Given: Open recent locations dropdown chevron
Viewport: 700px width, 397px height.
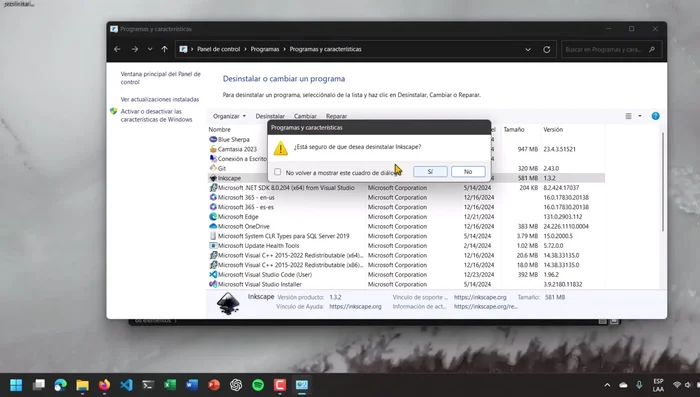Looking at the screenshot, I should tap(150, 49).
